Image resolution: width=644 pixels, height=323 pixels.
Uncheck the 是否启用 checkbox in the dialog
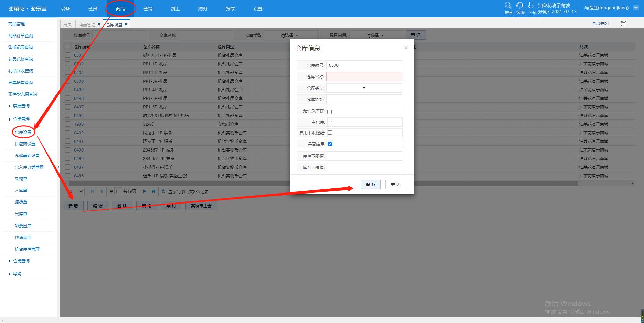[330, 144]
